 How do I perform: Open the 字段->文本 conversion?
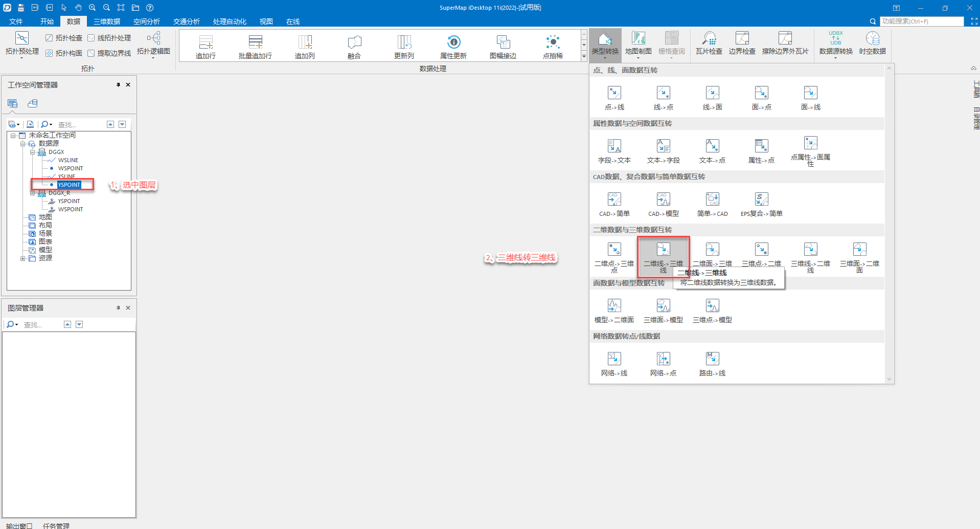(x=614, y=146)
